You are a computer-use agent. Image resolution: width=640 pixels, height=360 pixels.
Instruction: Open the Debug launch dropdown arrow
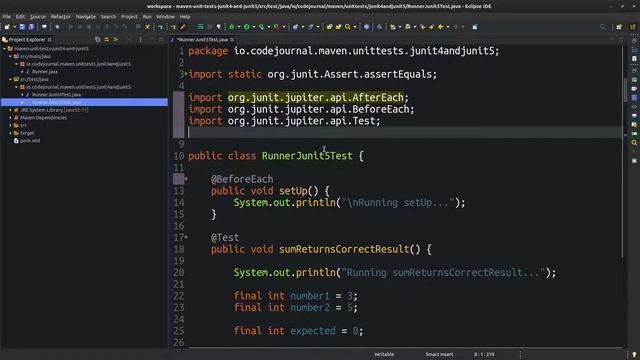coord(239,27)
